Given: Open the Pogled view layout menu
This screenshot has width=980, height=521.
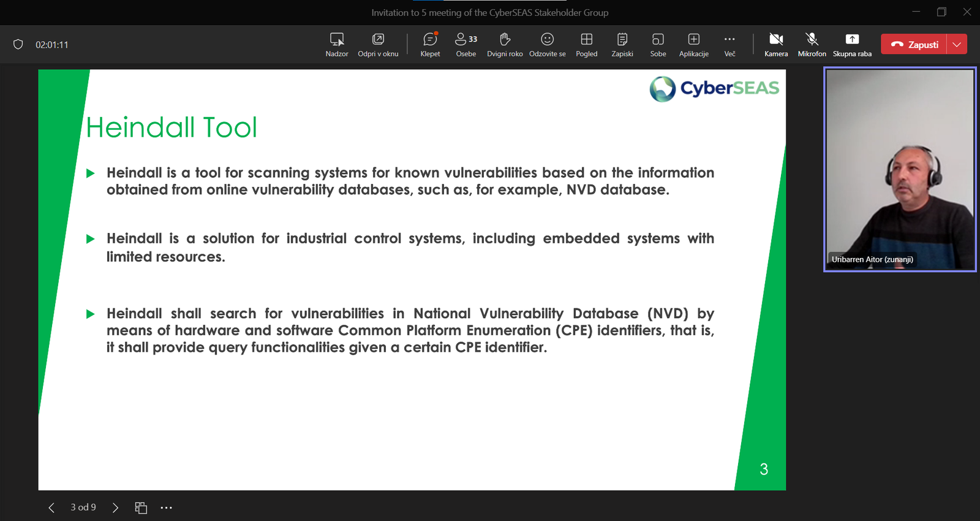Looking at the screenshot, I should pyautogui.click(x=586, y=44).
